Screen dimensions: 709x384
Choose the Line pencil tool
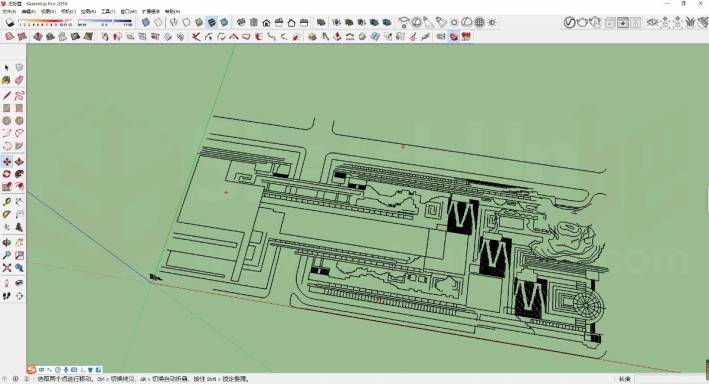(6, 96)
